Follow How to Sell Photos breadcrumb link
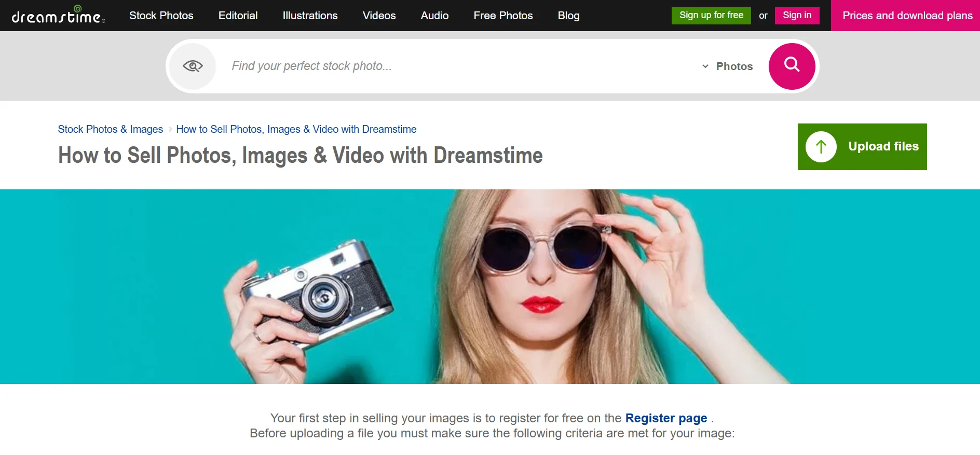The image size is (980, 455). click(296, 129)
